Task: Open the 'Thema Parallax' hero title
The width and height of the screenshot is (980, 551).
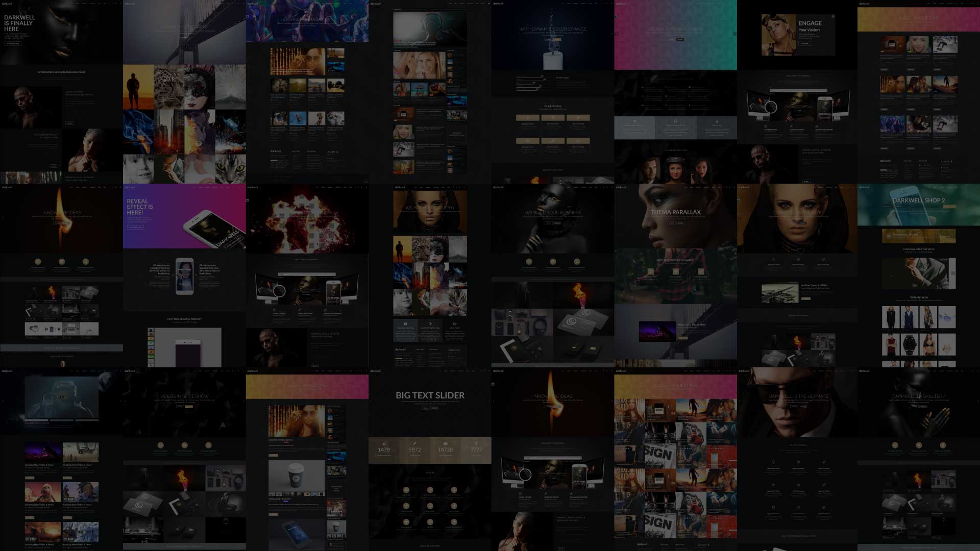Action: [x=675, y=212]
